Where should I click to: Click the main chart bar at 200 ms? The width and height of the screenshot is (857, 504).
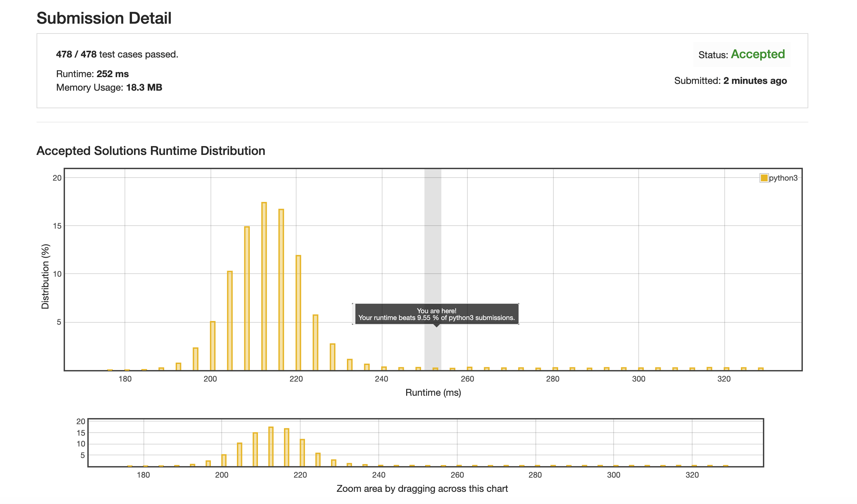tap(213, 346)
